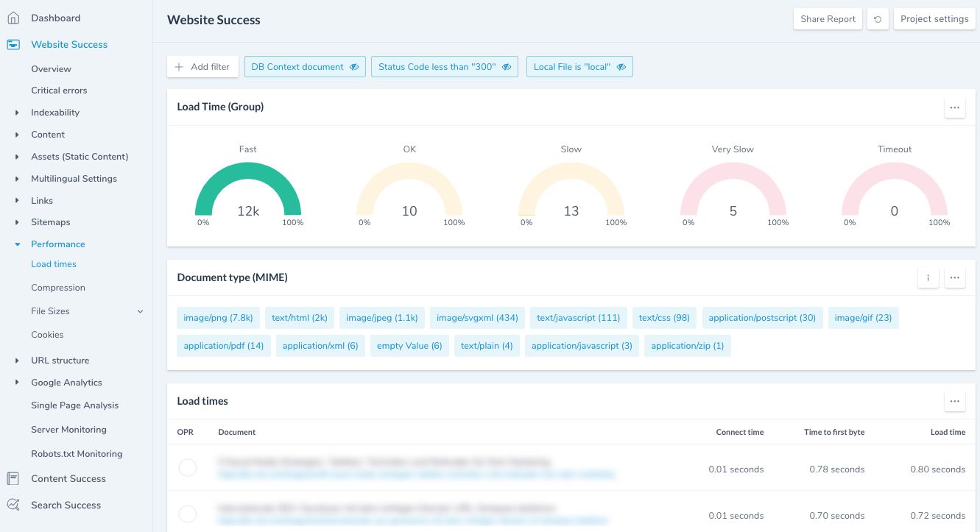
Task: Click the Add filter button
Action: click(x=202, y=67)
